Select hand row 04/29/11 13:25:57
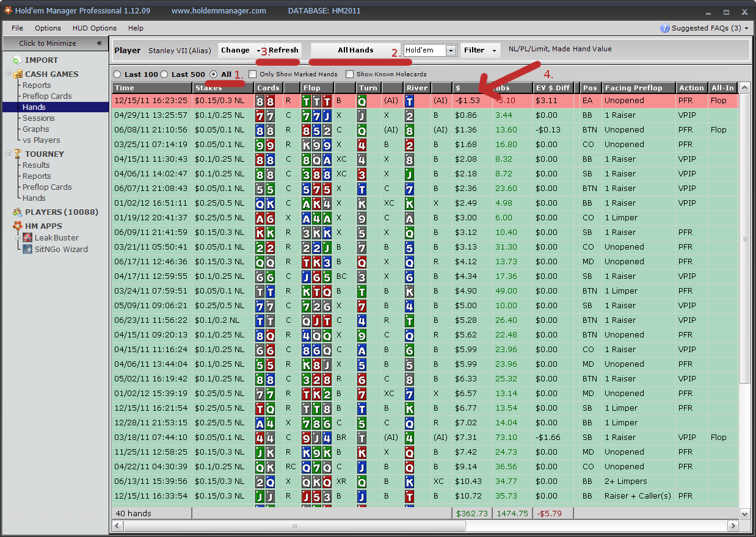 425,115
